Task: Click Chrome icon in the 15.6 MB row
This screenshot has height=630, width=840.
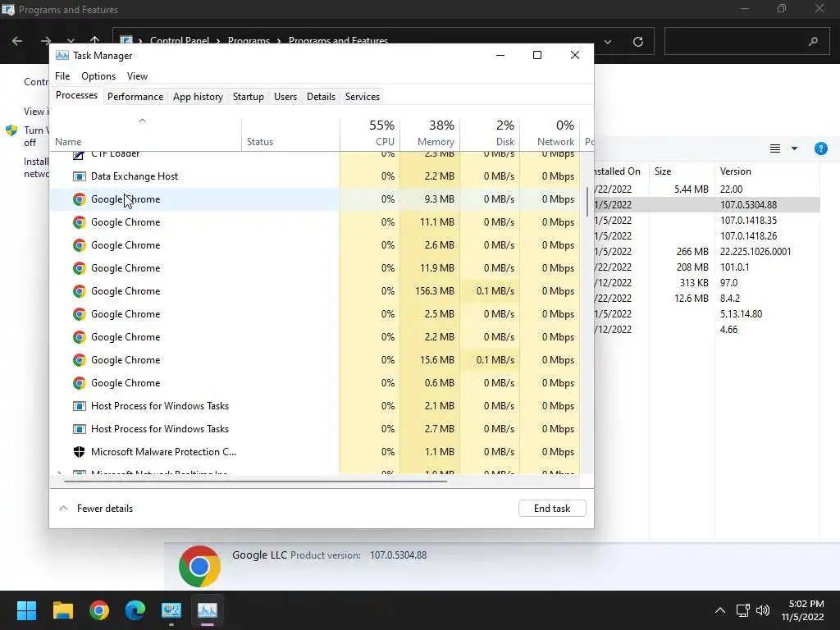Action: [x=80, y=360]
